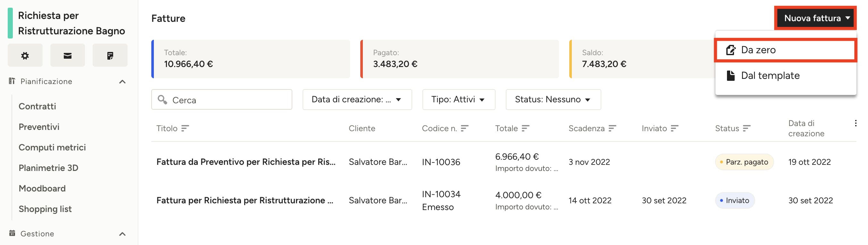Sort by Status column icon

tap(747, 128)
